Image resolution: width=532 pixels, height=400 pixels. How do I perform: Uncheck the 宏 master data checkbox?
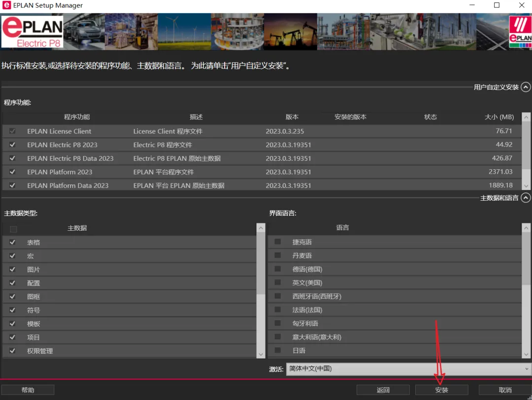point(12,255)
